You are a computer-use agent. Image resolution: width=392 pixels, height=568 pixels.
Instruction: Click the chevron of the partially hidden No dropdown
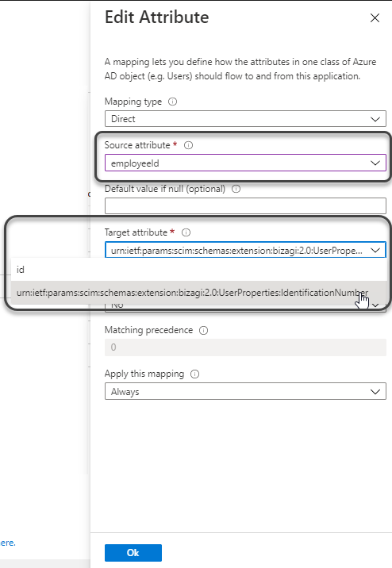(x=375, y=305)
